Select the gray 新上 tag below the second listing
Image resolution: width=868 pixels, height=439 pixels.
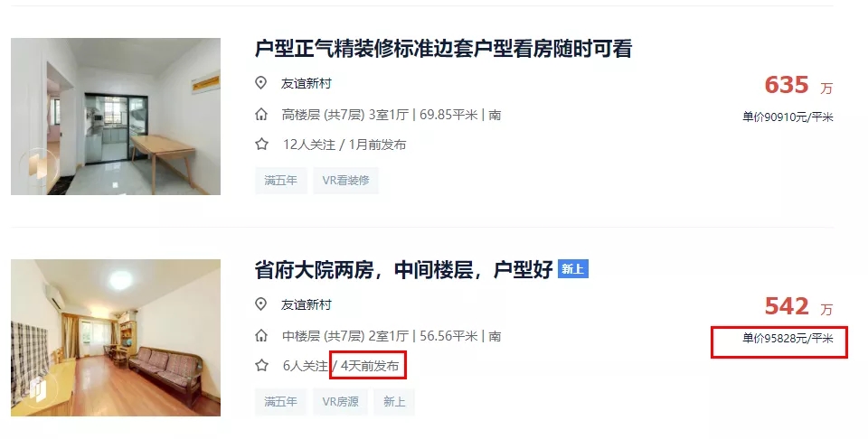click(x=394, y=401)
